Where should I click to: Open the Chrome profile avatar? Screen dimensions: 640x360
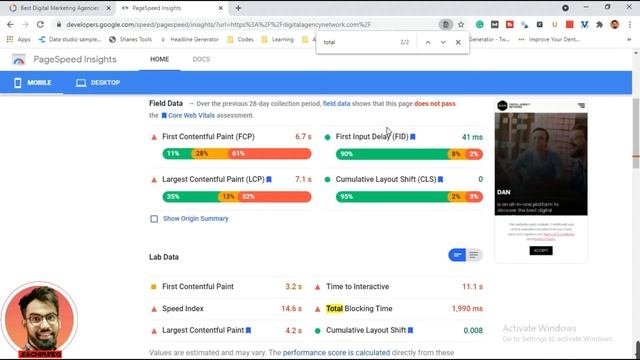(x=615, y=24)
